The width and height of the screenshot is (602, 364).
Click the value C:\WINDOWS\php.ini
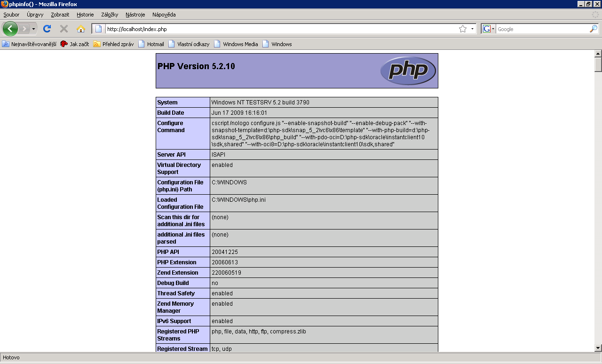[238, 200]
